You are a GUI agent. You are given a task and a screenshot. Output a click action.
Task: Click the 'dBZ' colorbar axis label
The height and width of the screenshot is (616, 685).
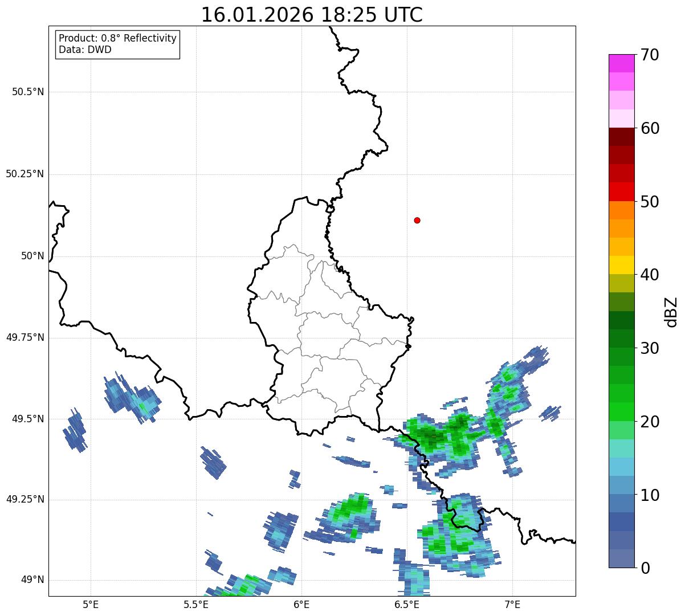pyautogui.click(x=671, y=311)
